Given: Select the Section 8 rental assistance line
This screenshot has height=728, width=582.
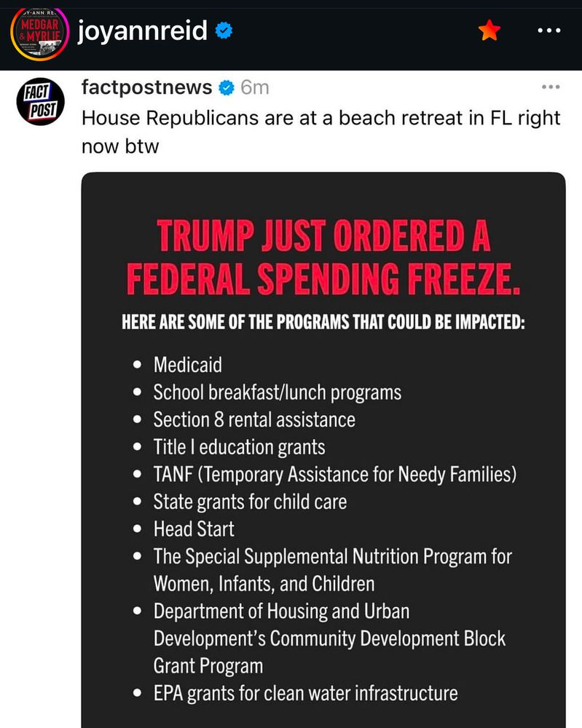Looking at the screenshot, I should (x=254, y=420).
